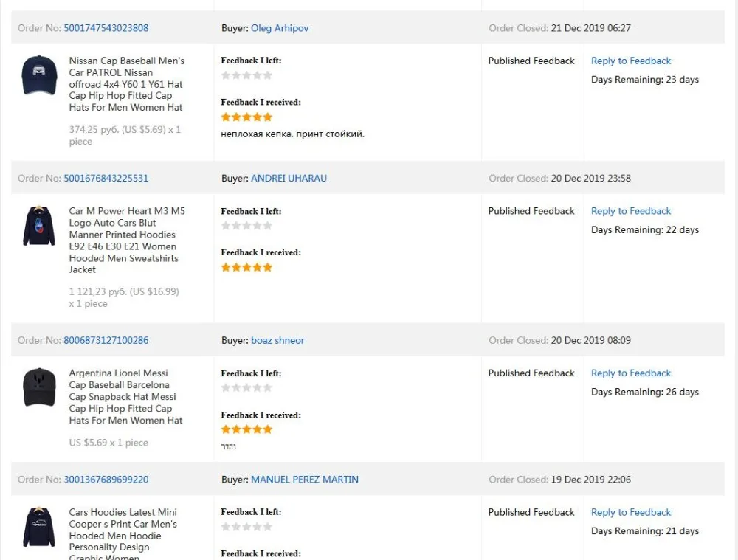This screenshot has height=560, width=738.
Task: Reply to Feedback for M Power hoodie order
Action: pos(631,211)
